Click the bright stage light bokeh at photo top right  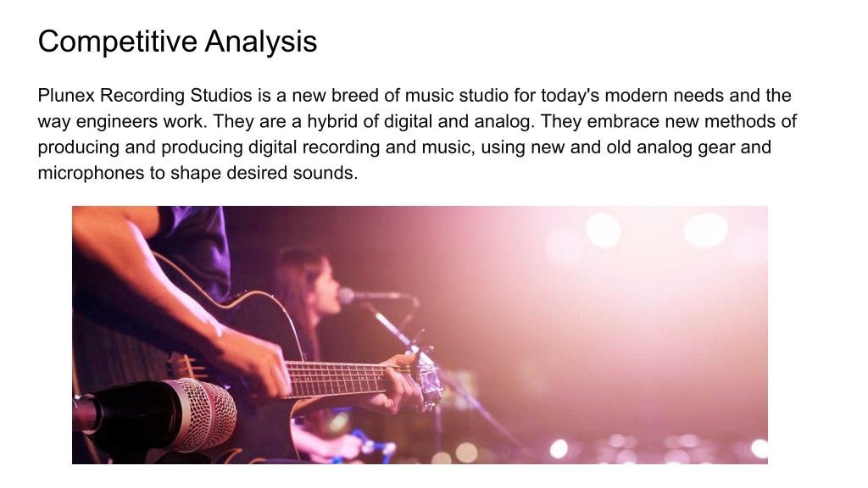(x=705, y=230)
